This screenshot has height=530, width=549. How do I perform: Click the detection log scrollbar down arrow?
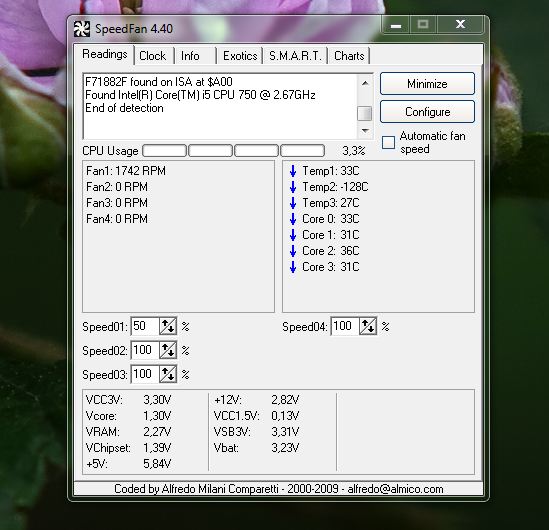tap(365, 131)
